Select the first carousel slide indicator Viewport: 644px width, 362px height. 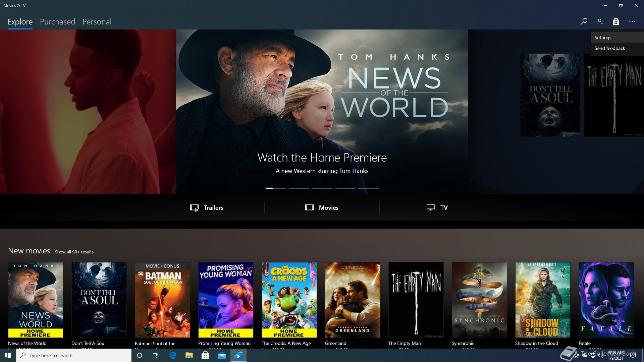276,188
